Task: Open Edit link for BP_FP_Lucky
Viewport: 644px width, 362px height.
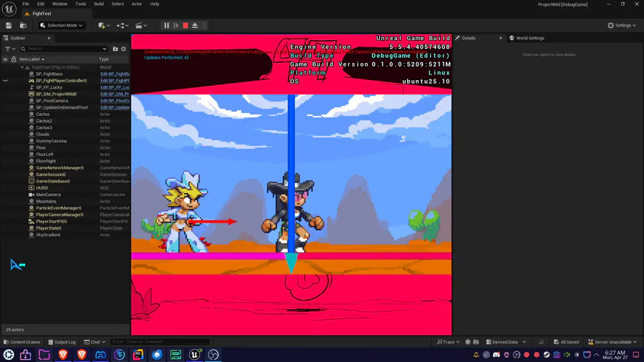Action: [x=114, y=87]
